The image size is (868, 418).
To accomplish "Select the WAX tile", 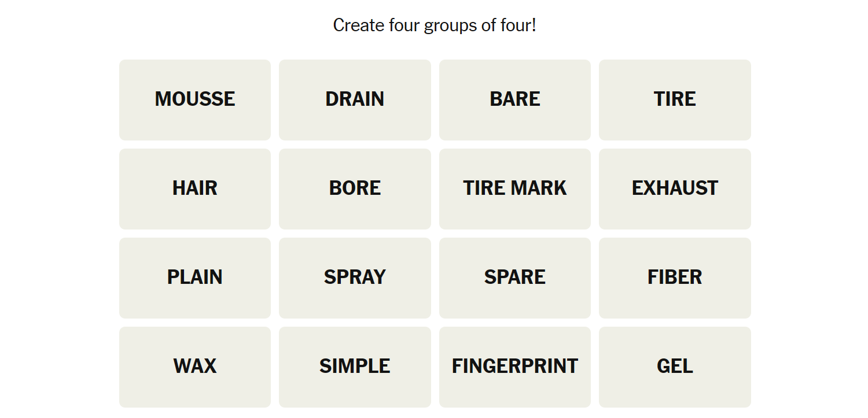I will click(195, 367).
